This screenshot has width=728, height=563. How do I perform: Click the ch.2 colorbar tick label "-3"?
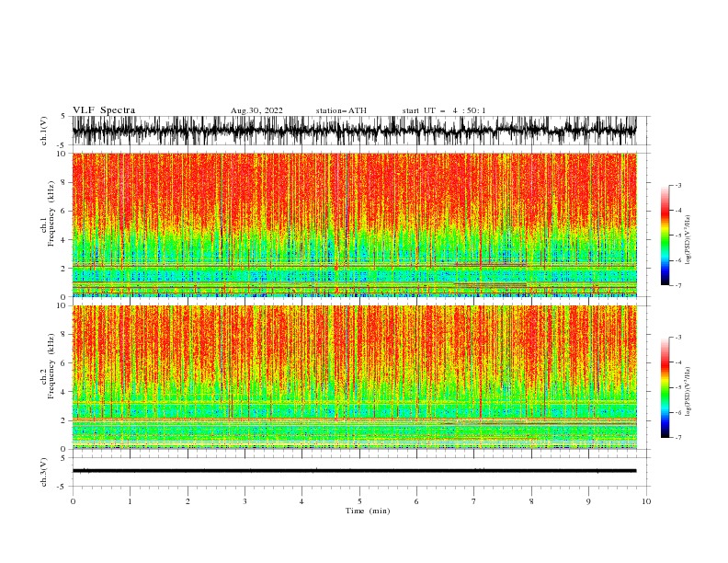677,338
